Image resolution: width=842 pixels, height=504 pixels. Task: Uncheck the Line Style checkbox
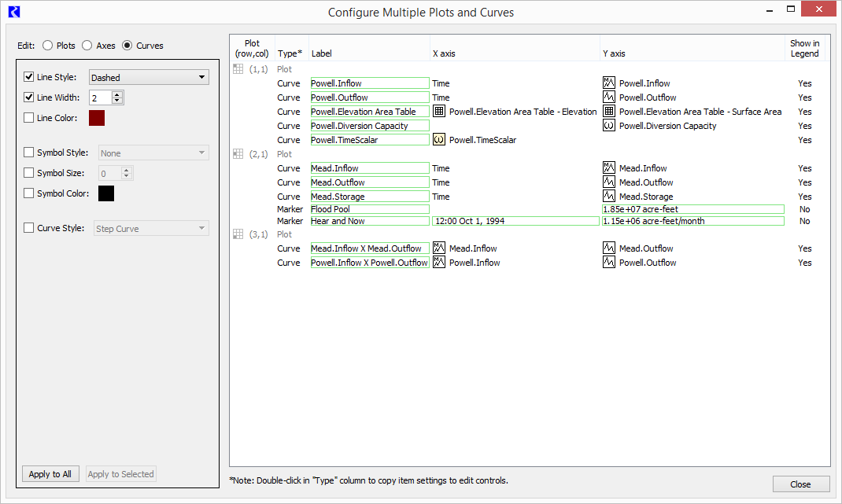click(x=29, y=77)
